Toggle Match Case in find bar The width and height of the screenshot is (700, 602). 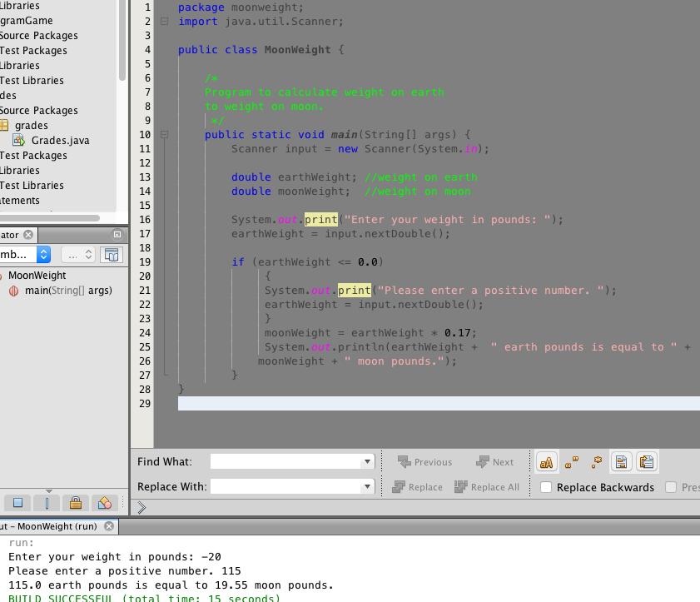tap(547, 462)
